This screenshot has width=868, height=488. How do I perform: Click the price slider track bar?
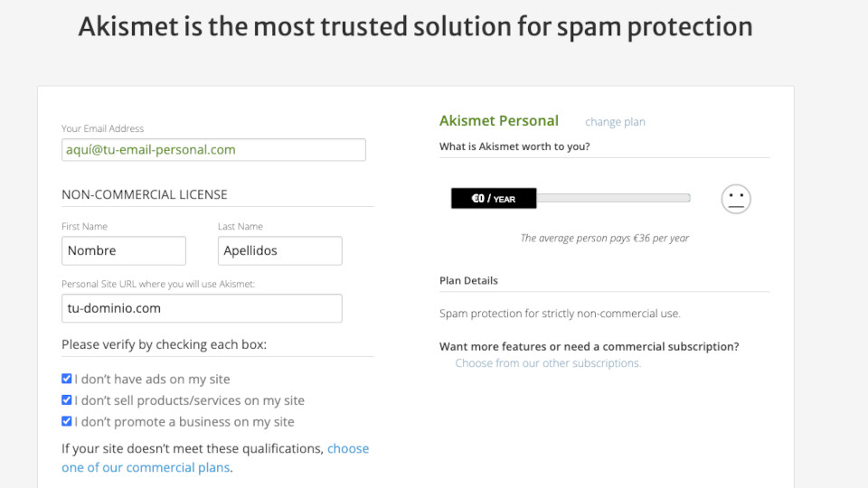point(613,198)
